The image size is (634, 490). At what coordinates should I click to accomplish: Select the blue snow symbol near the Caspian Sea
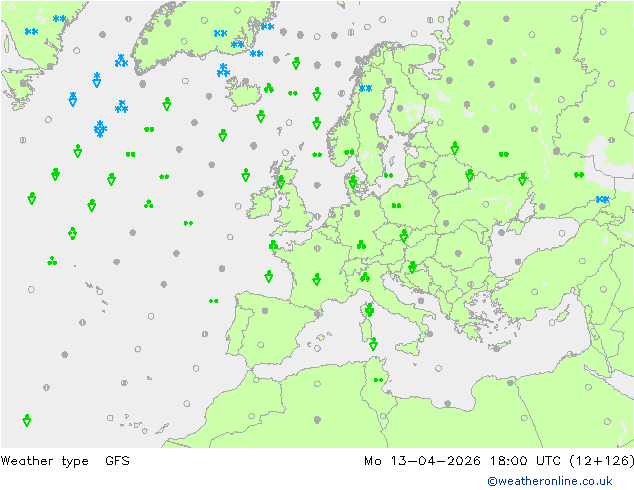click(x=602, y=199)
